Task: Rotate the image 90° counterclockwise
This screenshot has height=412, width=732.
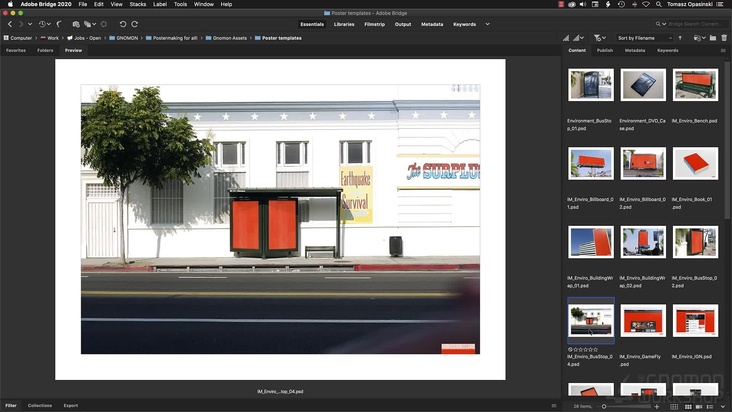Action: click(x=123, y=23)
